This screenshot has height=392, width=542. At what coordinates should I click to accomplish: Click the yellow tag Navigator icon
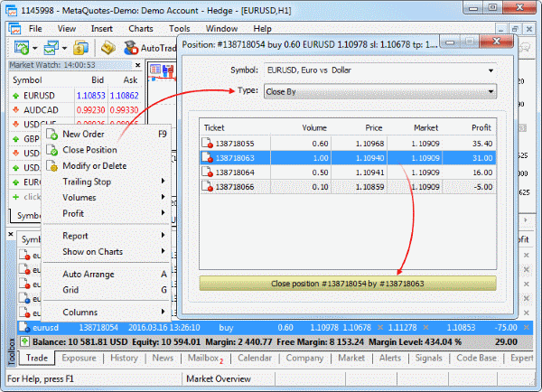pos(108,48)
